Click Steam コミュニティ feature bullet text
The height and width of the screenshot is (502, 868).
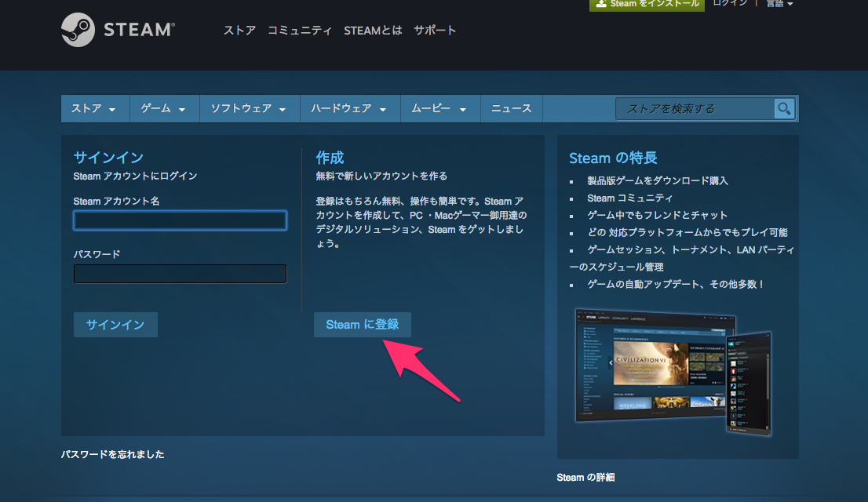click(630, 198)
